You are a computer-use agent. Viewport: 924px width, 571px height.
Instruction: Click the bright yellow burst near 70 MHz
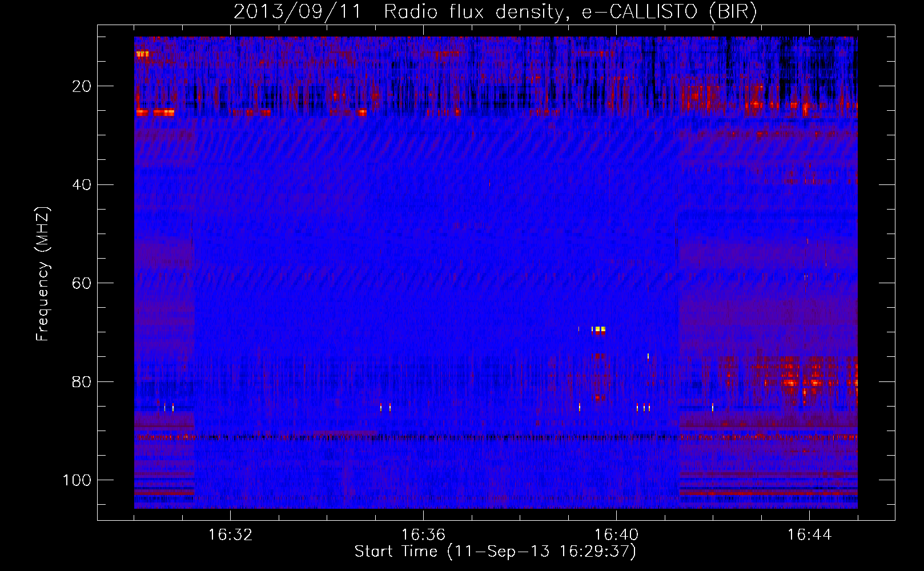coord(598,329)
